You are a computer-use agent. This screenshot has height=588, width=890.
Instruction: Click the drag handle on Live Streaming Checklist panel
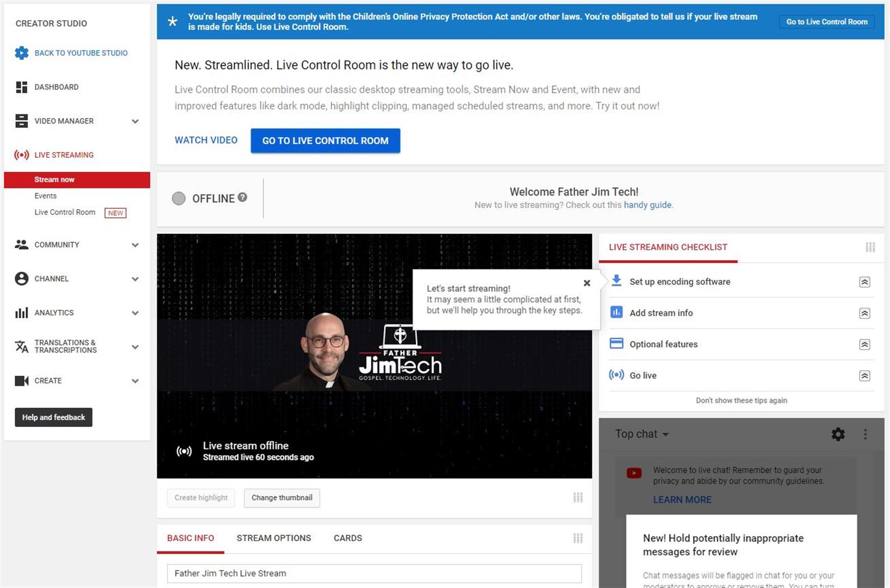click(870, 247)
